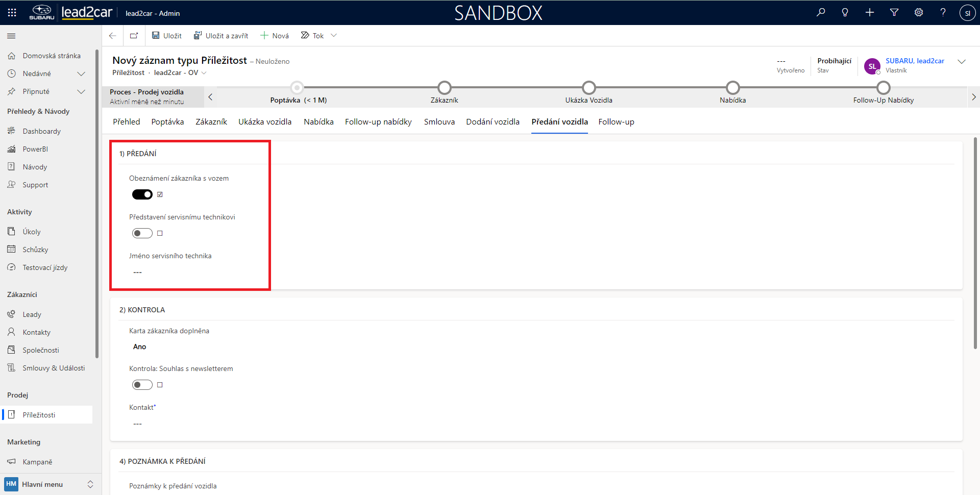Open the Tok dropdown arrow
This screenshot has width=980, height=495.
pos(334,36)
